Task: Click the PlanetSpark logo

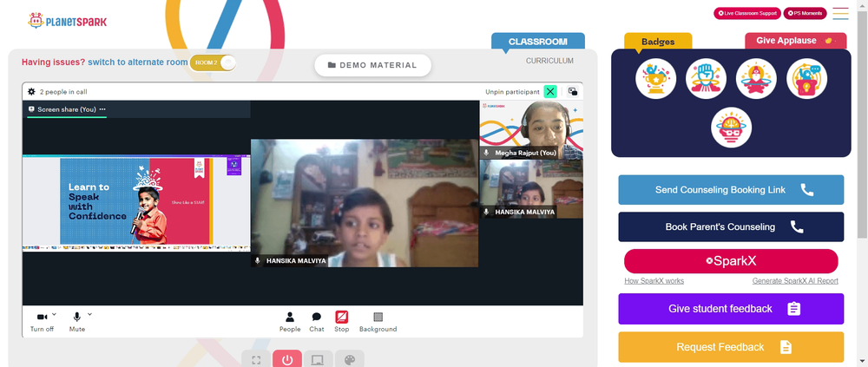Action: pyautogui.click(x=67, y=21)
